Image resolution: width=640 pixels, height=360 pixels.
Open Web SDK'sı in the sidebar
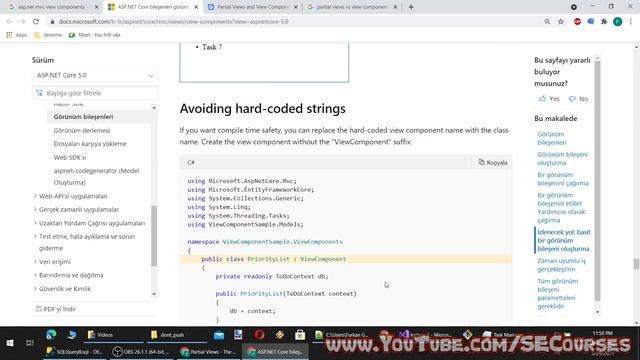pos(70,157)
